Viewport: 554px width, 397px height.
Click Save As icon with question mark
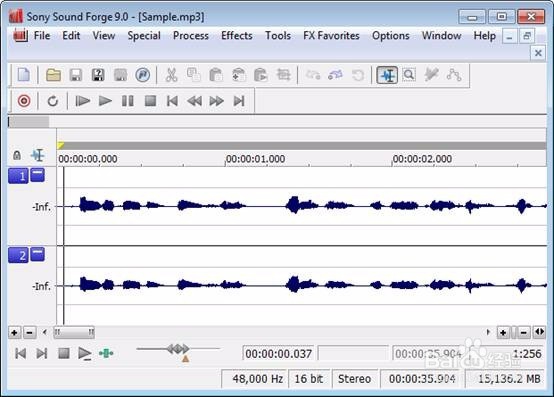[x=98, y=75]
